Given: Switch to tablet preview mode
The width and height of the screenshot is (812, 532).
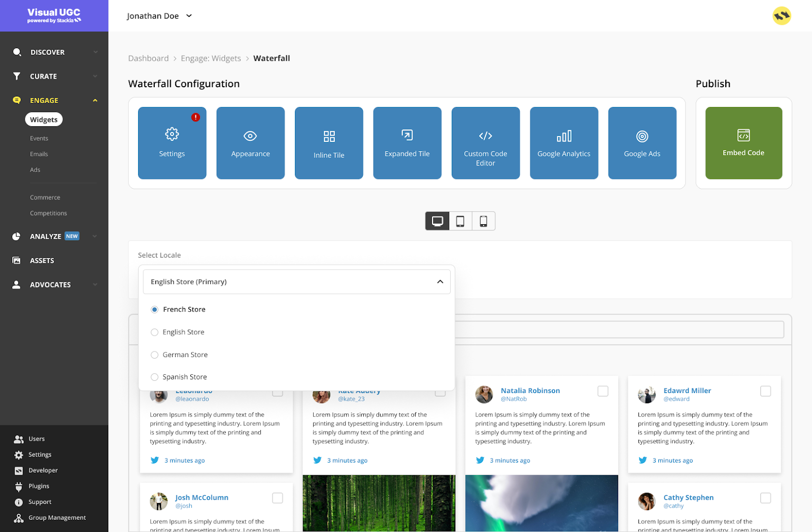Looking at the screenshot, I should [460, 221].
